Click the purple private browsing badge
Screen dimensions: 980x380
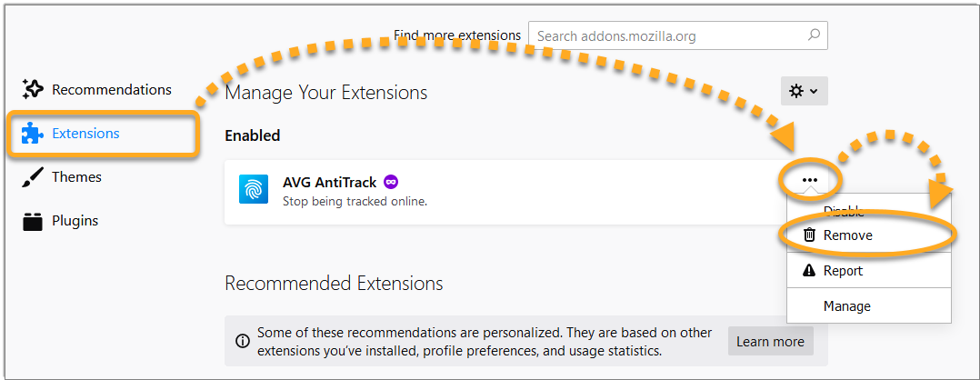pos(391,182)
